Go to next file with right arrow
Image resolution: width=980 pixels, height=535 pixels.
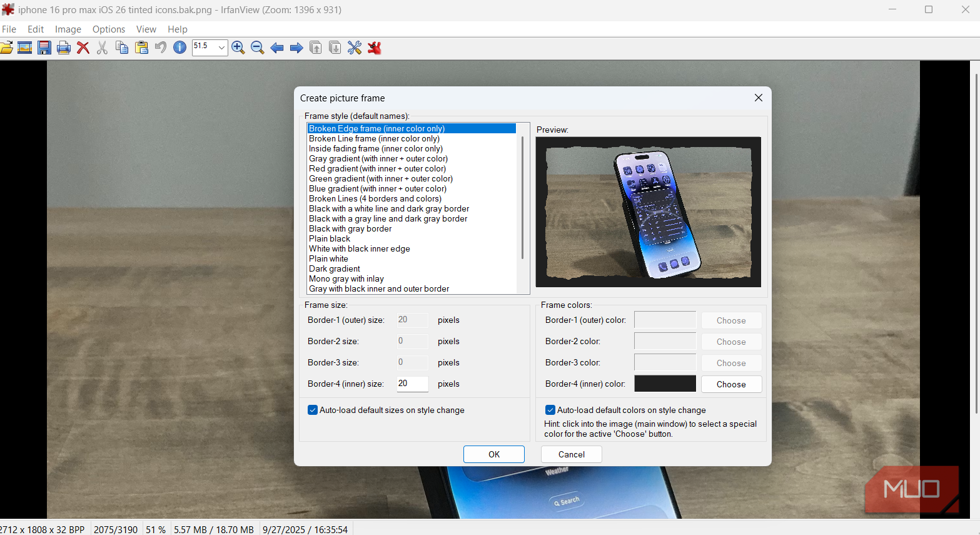pos(296,48)
